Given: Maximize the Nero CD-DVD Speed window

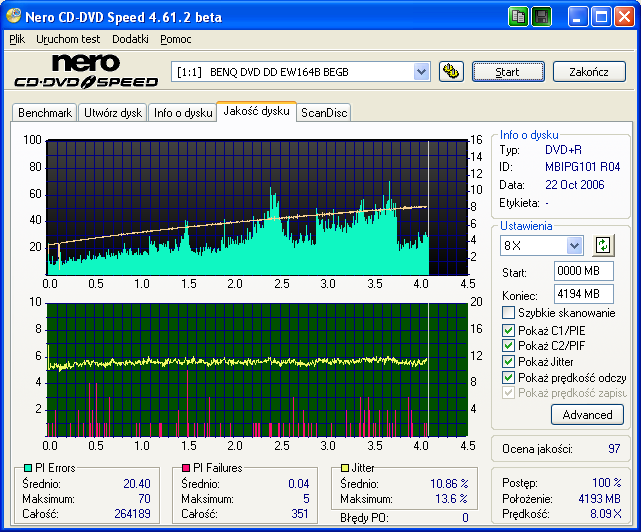Looking at the screenshot, I should pos(601,17).
